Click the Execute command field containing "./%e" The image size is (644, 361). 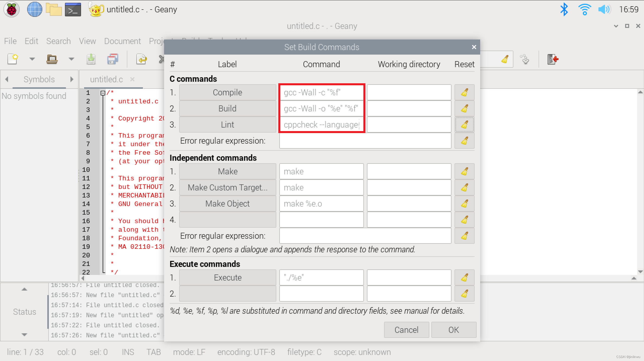[x=321, y=277]
